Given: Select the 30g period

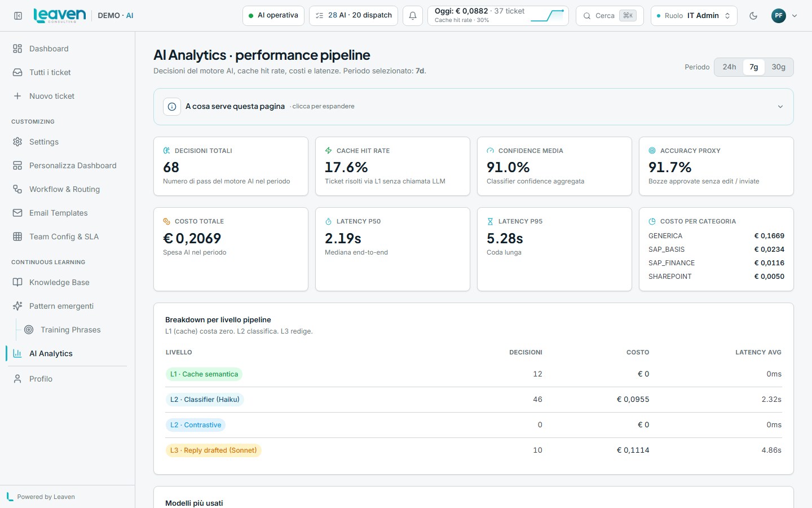Looking at the screenshot, I should coord(779,67).
